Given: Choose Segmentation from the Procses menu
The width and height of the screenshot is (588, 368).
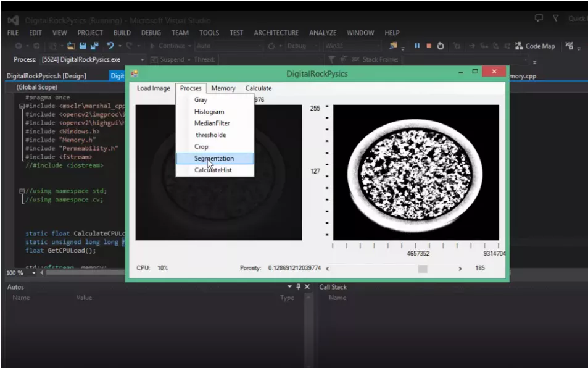Looking at the screenshot, I should point(213,159).
